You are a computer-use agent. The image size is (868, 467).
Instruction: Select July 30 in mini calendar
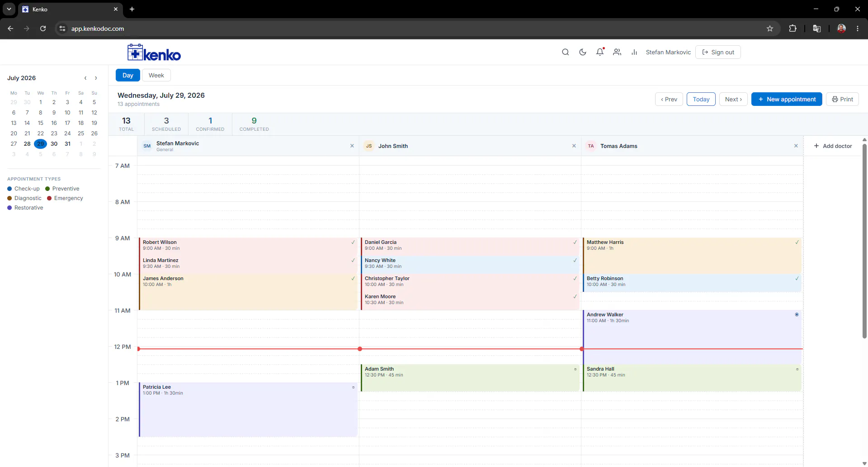click(54, 144)
